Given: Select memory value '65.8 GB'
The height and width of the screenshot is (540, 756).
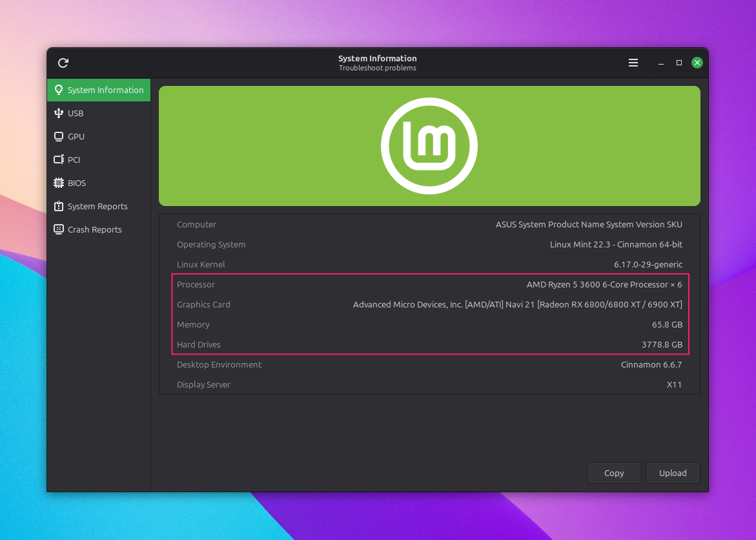Looking at the screenshot, I should [668, 325].
